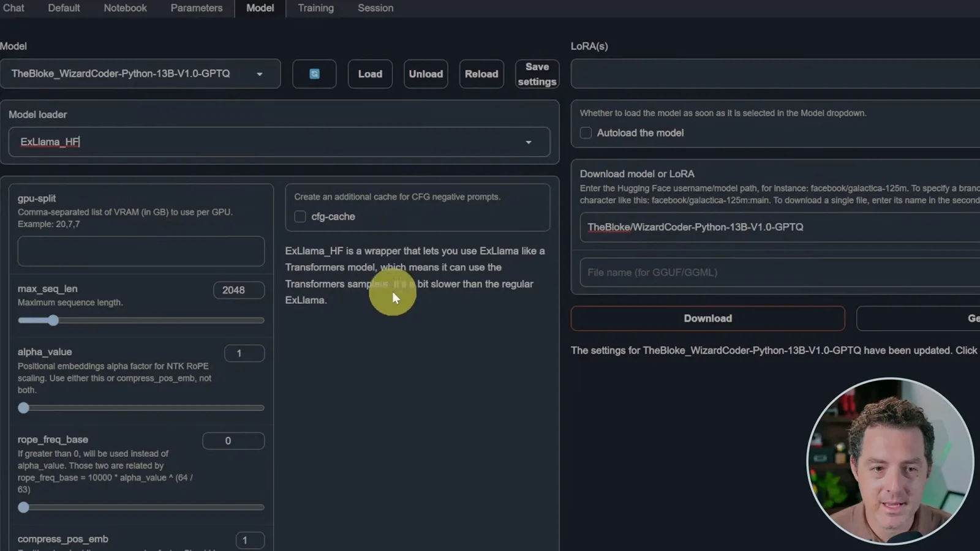980x551 pixels.
Task: Click the alpha_value number box
Action: coord(244,353)
